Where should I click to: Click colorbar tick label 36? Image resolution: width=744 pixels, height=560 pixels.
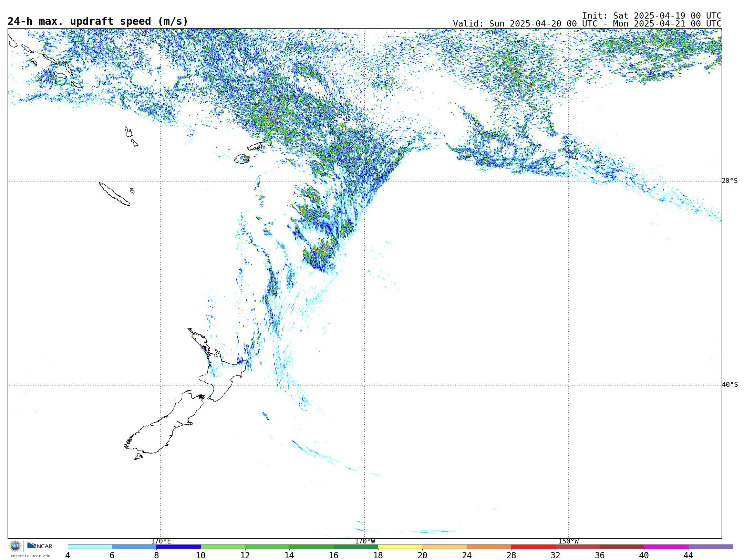(600, 556)
